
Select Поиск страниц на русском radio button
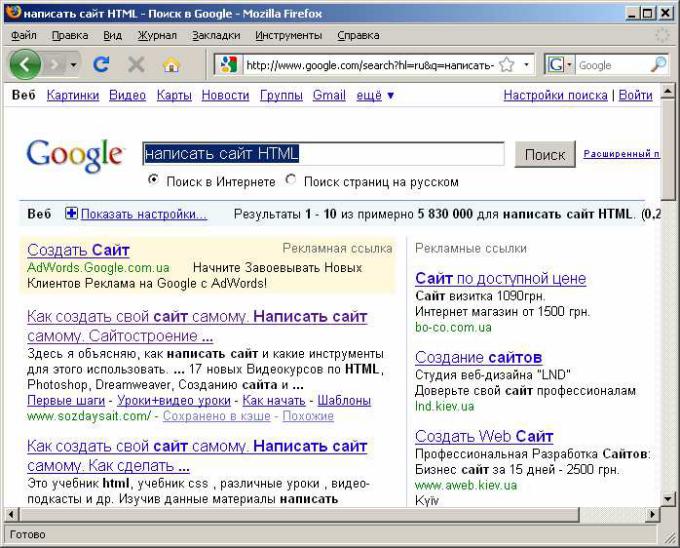(x=291, y=179)
